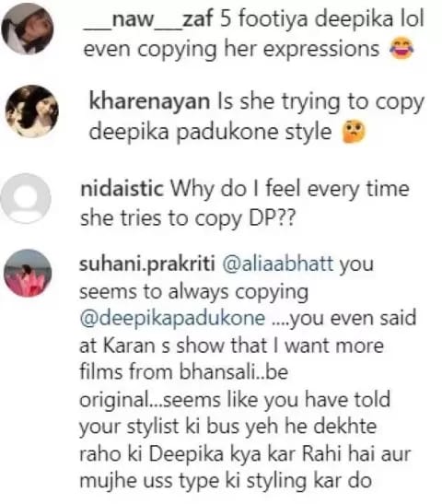Visit the nidaistic username

click(122, 188)
